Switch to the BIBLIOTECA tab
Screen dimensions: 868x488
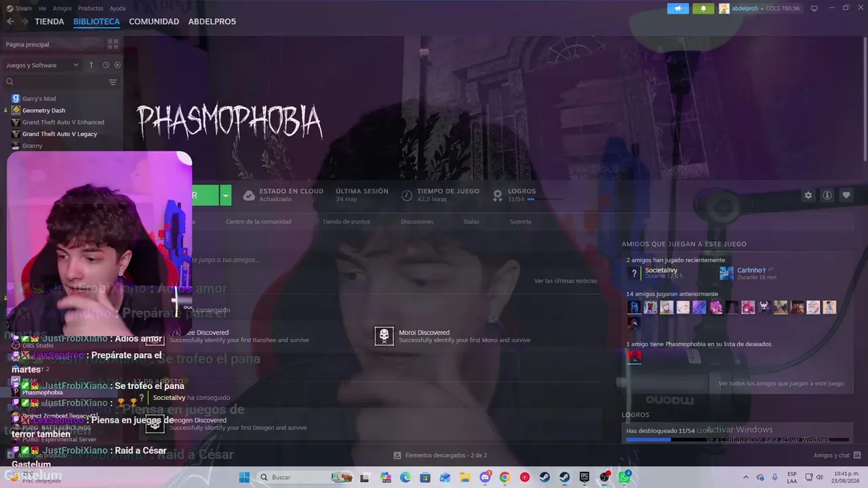pos(96,22)
